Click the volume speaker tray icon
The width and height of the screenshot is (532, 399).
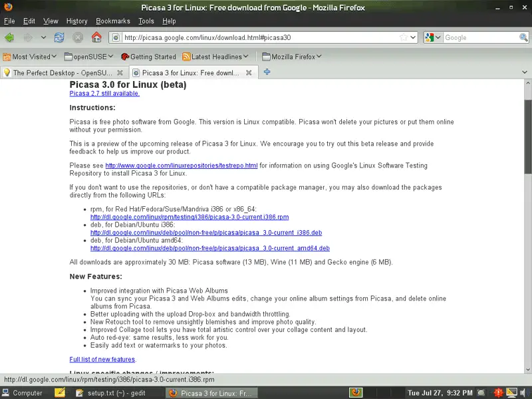pos(523,393)
